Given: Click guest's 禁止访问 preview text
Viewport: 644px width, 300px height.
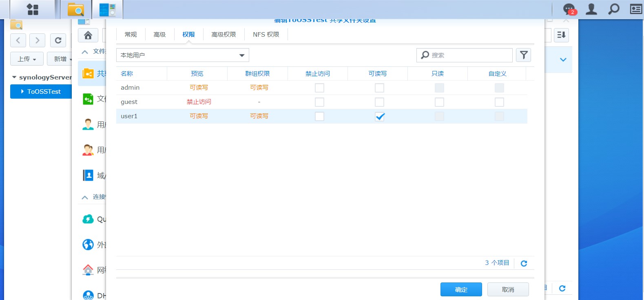Looking at the screenshot, I should [x=199, y=102].
